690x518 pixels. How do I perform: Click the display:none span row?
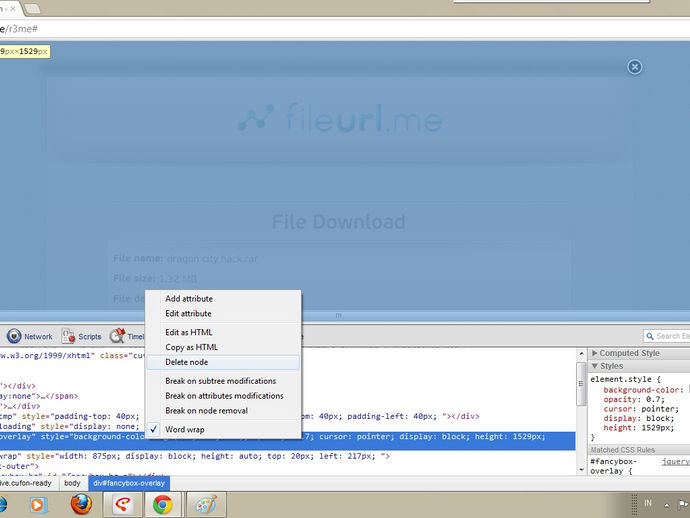coord(40,396)
